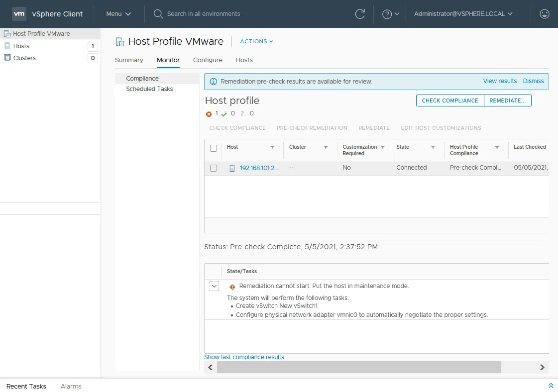Click the Hosts icon in sidebar

pyautogui.click(x=7, y=46)
